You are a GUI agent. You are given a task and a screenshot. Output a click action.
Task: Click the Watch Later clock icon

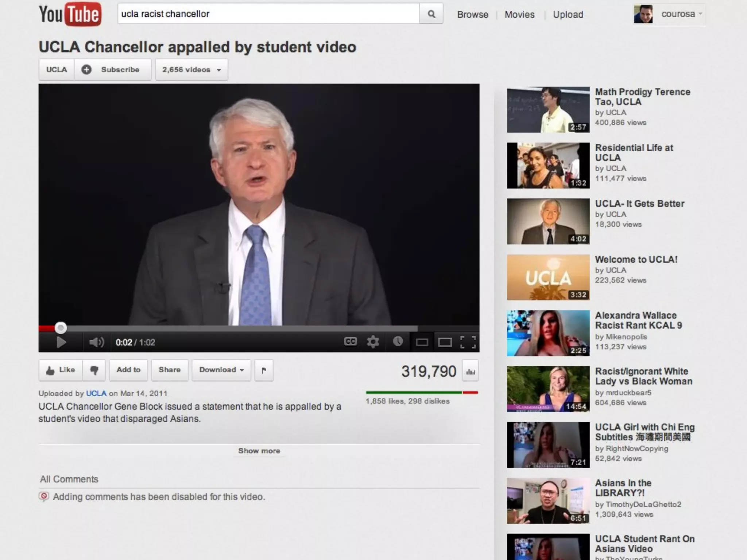click(398, 342)
